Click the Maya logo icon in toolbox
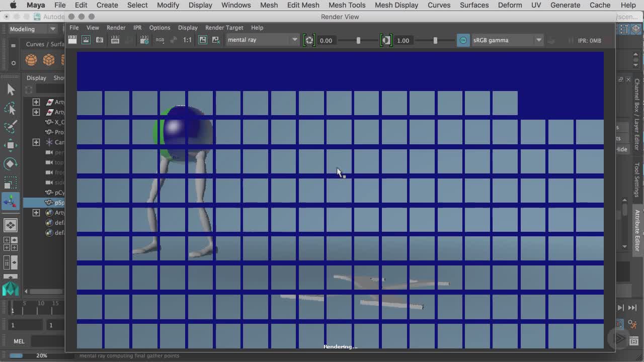 [11, 289]
